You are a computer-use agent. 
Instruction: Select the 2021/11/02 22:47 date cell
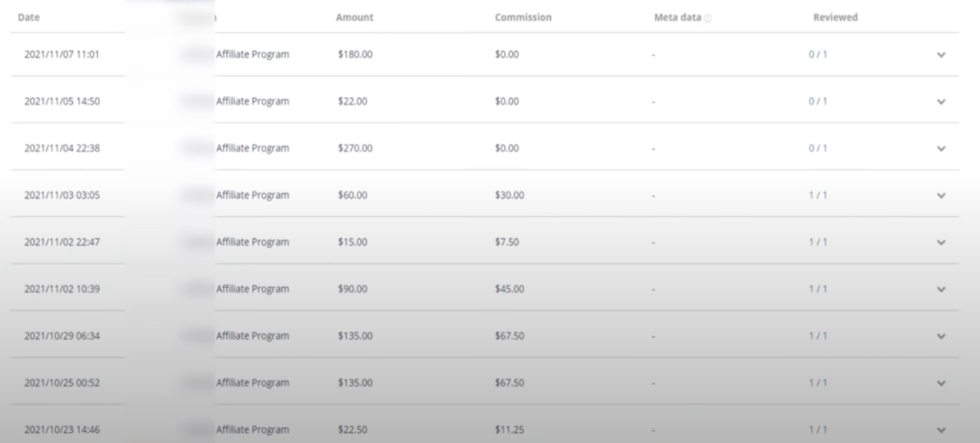(x=62, y=242)
